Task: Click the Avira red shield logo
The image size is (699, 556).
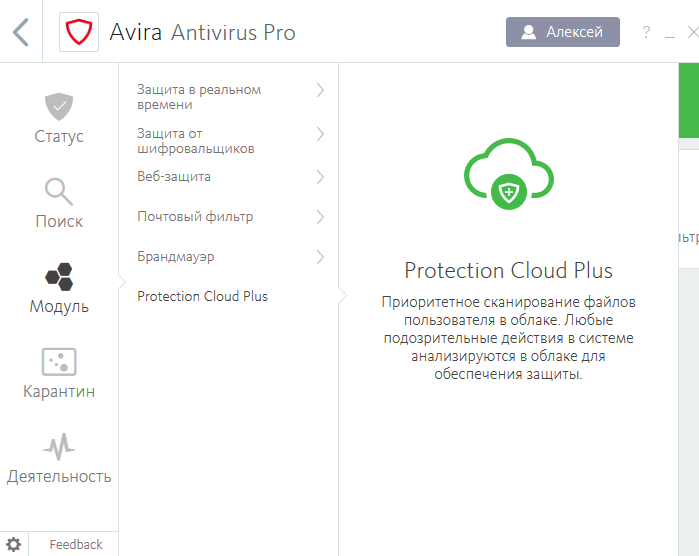Action: coord(79,32)
